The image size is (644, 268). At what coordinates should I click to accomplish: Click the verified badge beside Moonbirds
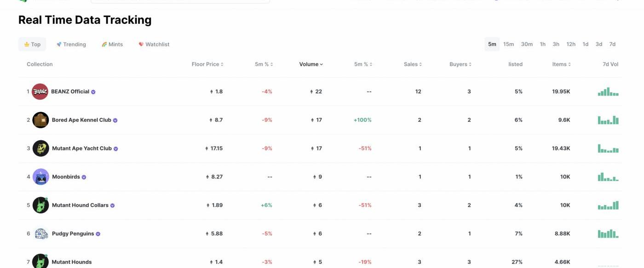84,177
